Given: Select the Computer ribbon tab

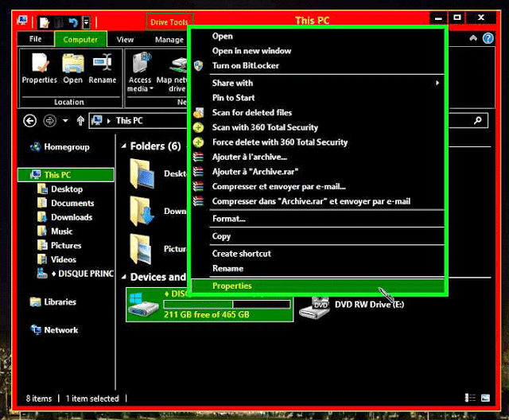Looking at the screenshot, I should 80,39.
